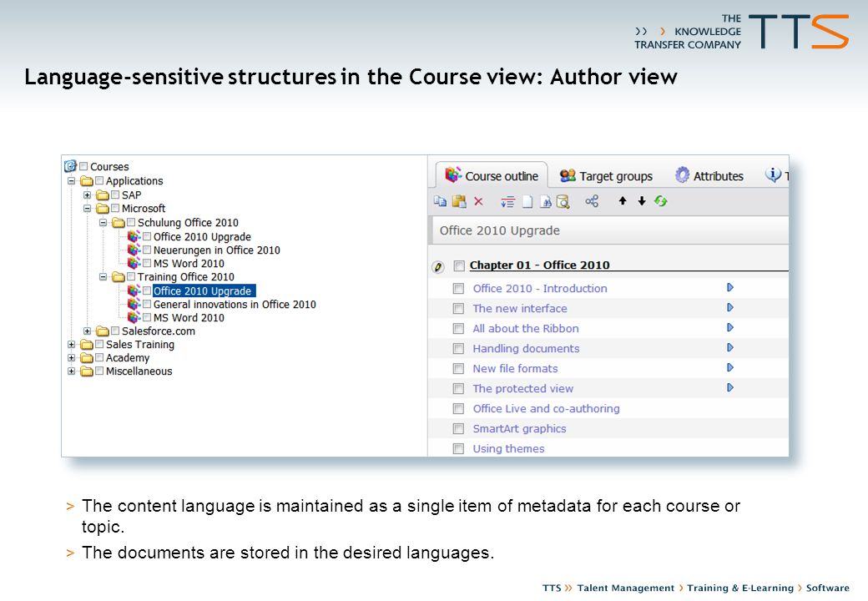Click the red X delete icon
This screenshot has width=868, height=601.
click(478, 201)
